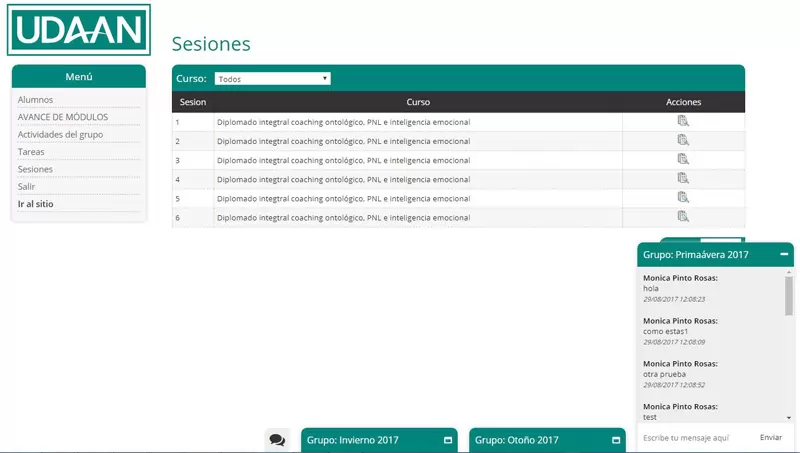Expand the Otoño 2017 group chat
800x453 pixels.
[616, 440]
